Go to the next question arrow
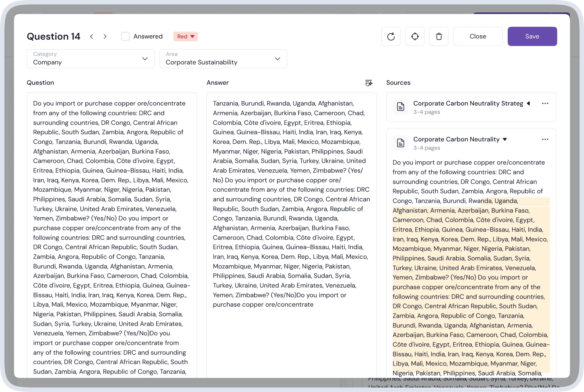The height and width of the screenshot is (392, 584). (x=105, y=36)
